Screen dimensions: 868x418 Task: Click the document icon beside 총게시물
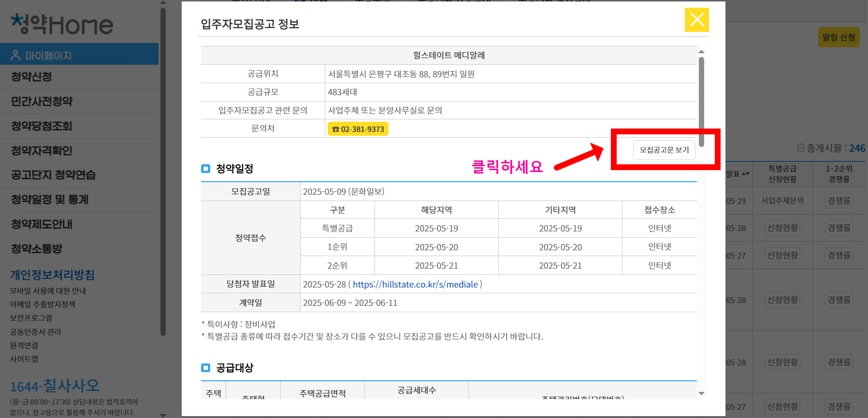(801, 148)
